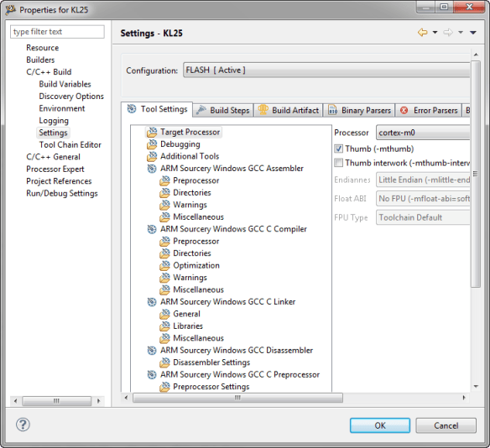Click the C Compiler Preprocessor folder icon
The height and width of the screenshot is (448, 490).
[164, 242]
